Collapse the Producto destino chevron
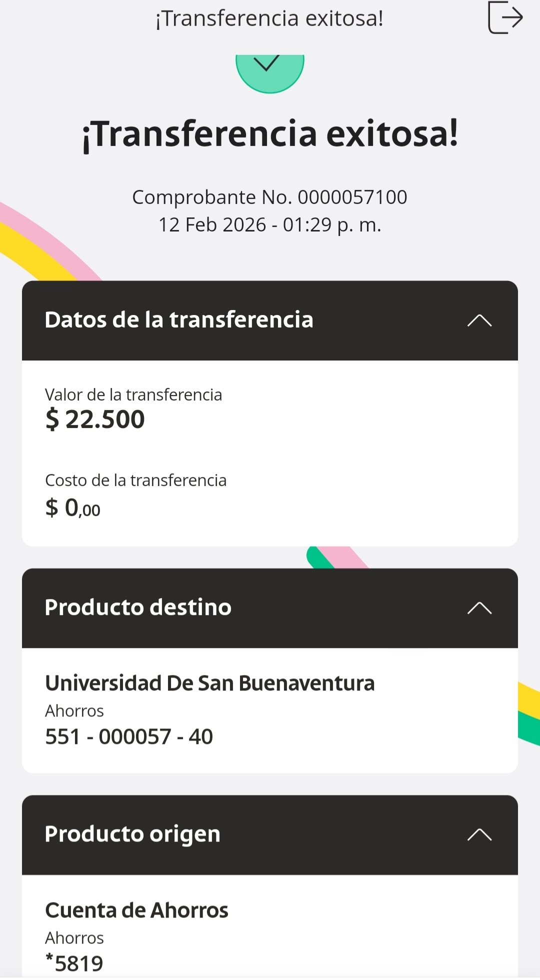This screenshot has height=980, width=540. (479, 608)
